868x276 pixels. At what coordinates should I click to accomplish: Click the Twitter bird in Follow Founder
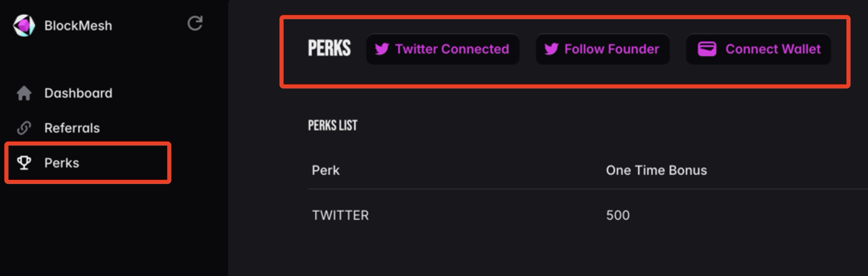coord(551,49)
